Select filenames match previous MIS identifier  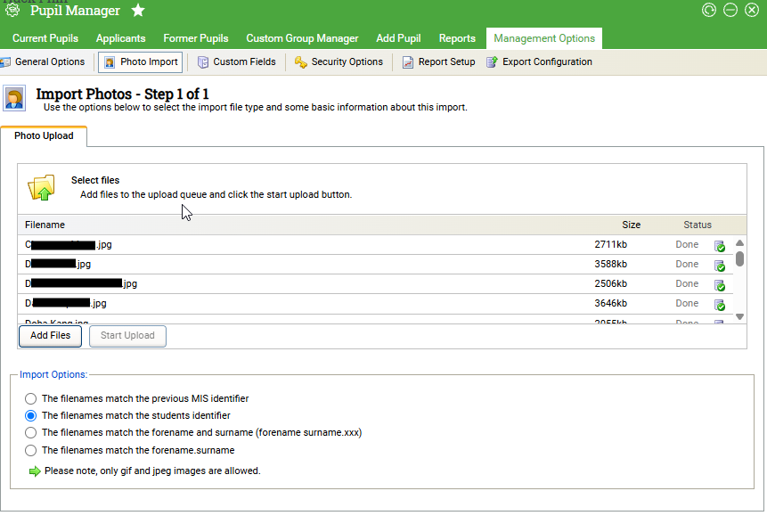coord(31,399)
